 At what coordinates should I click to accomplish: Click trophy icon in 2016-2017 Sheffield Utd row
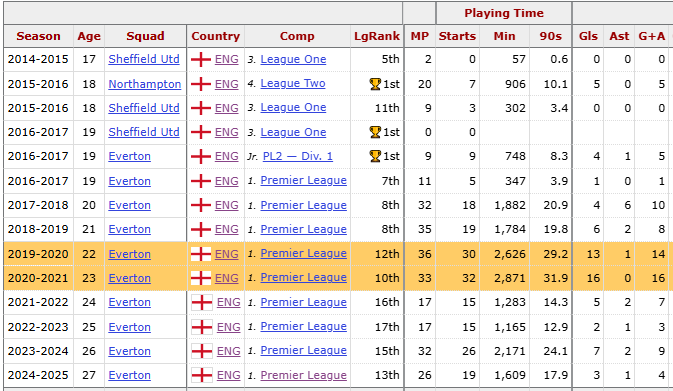pyautogui.click(x=375, y=132)
